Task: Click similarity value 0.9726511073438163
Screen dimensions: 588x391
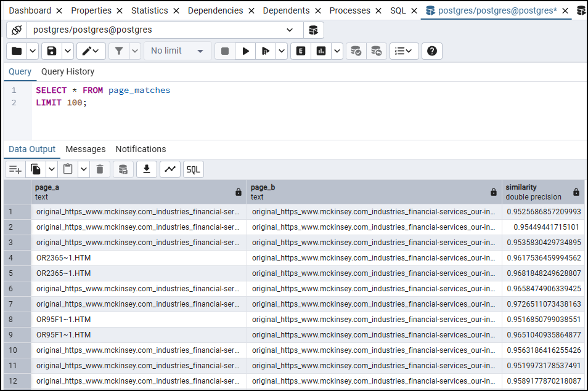Action: click(544, 304)
